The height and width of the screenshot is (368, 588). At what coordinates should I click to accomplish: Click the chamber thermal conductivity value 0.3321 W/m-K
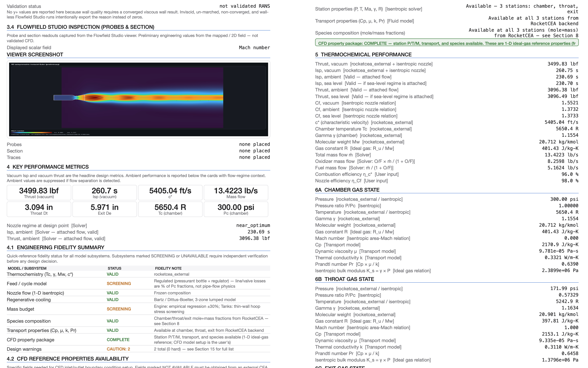pyautogui.click(x=561, y=257)
